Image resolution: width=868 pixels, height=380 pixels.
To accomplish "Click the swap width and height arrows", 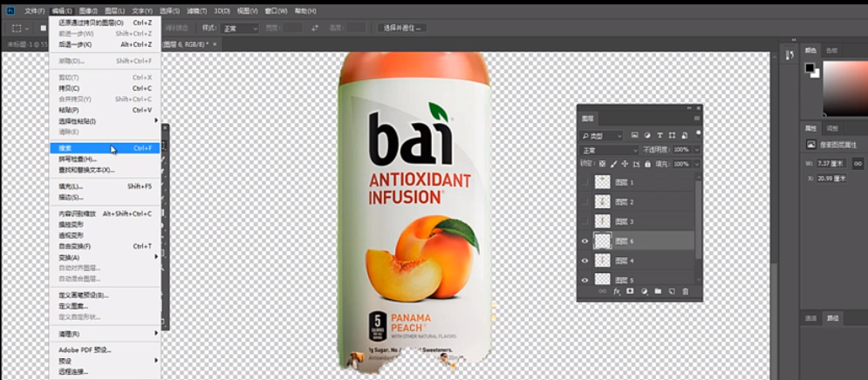I will pyautogui.click(x=315, y=28).
